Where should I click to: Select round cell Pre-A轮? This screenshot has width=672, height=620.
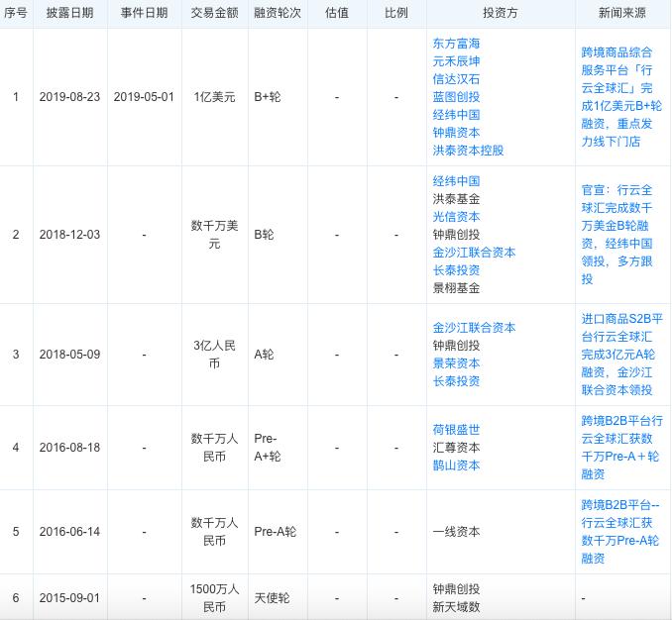tap(276, 532)
